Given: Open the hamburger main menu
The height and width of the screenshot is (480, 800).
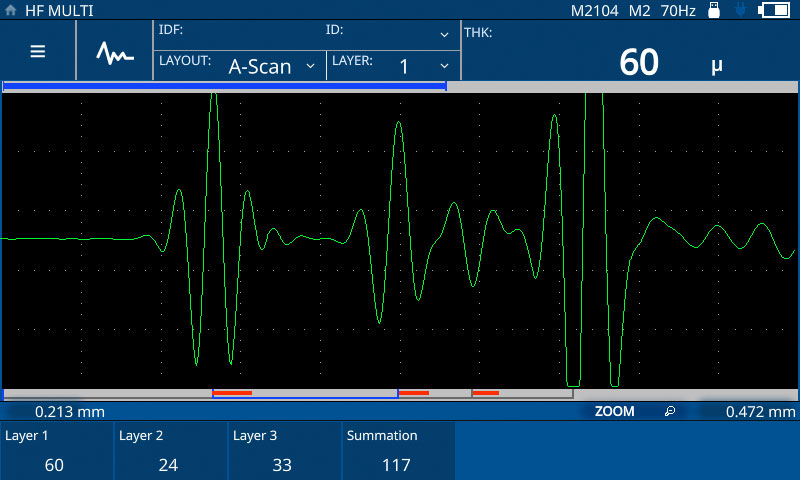Looking at the screenshot, I should [38, 51].
